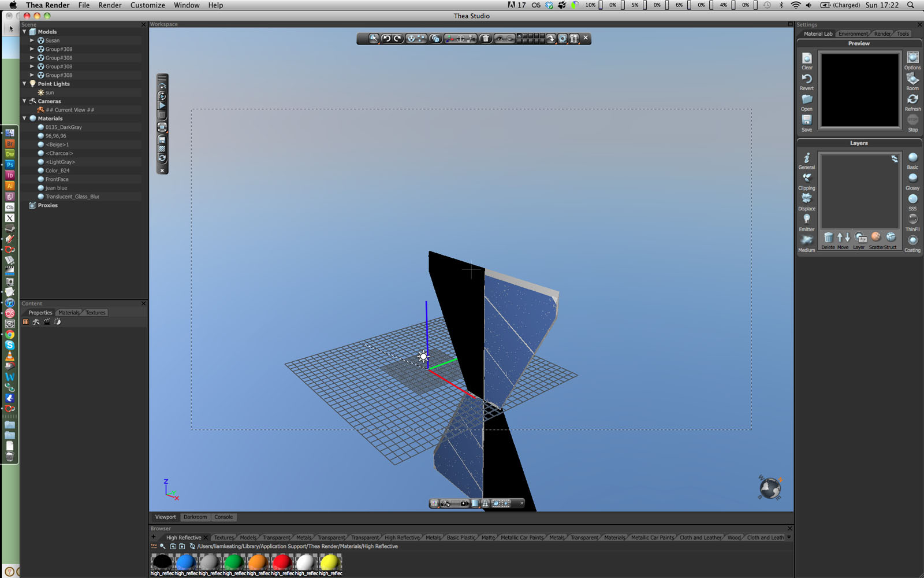Expand the last Group#308 node

[32, 75]
